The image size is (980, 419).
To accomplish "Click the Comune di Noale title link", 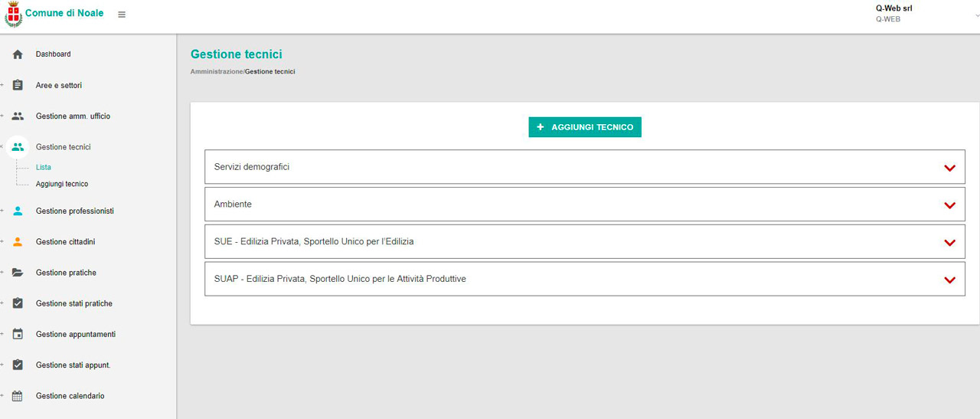I will click(64, 13).
